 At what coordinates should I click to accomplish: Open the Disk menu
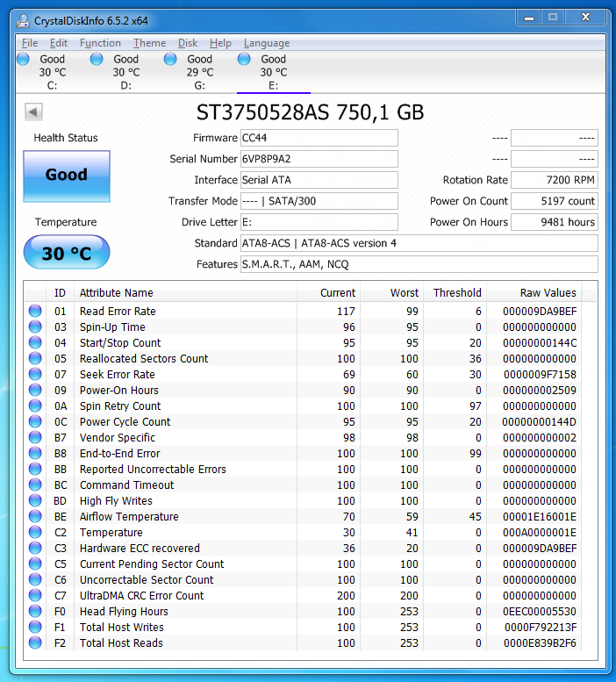[x=188, y=43]
